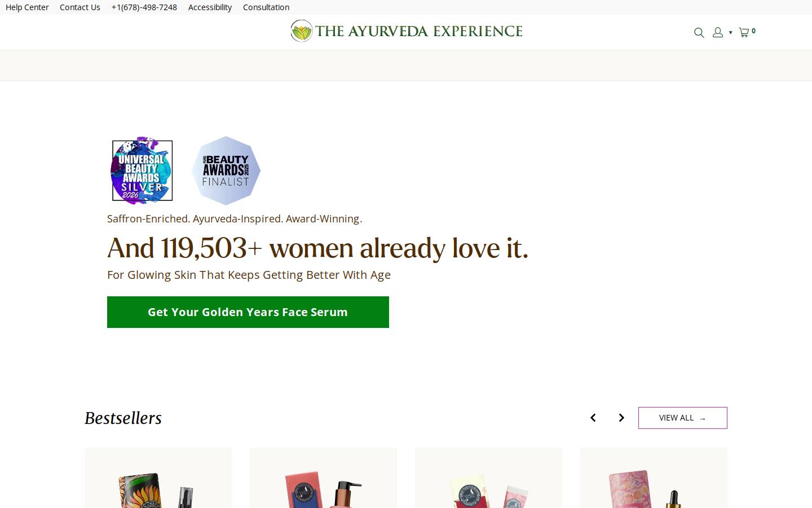Open the Help Center link
This screenshot has height=508, width=812.
(27, 7)
